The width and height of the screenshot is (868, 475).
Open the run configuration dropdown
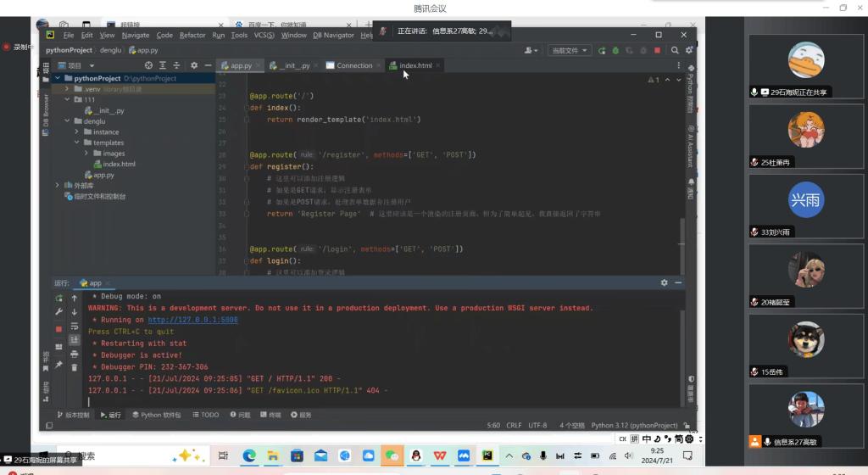click(x=569, y=51)
